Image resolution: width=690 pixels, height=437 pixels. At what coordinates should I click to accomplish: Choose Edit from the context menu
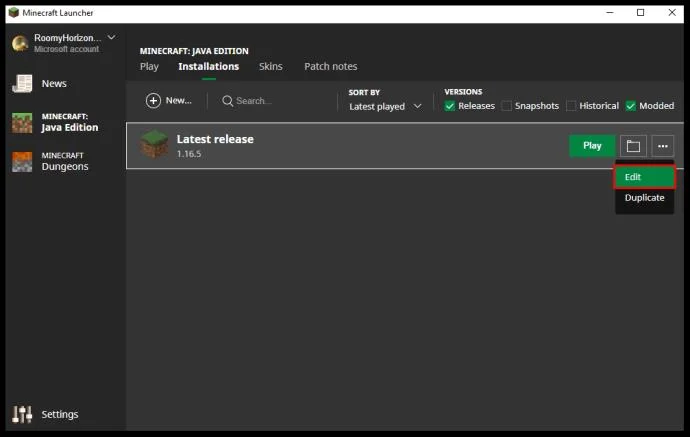(645, 177)
